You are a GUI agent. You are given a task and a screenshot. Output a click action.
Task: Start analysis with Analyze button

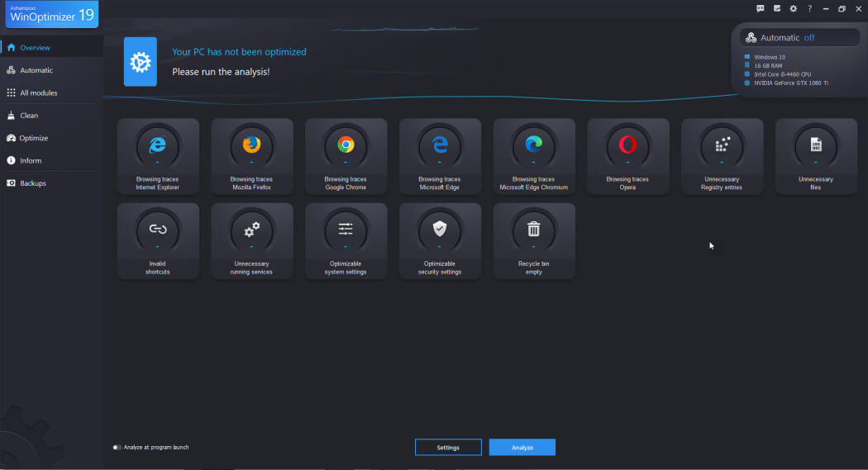522,448
